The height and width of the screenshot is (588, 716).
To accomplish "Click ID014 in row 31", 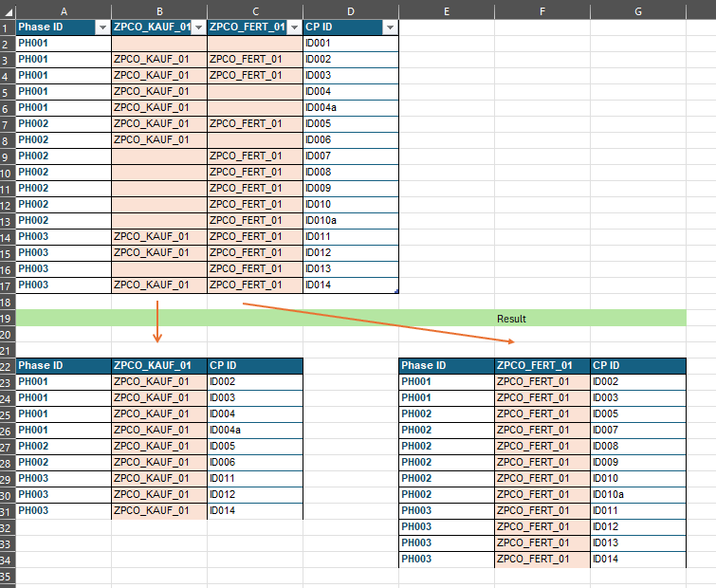I will 255,511.
